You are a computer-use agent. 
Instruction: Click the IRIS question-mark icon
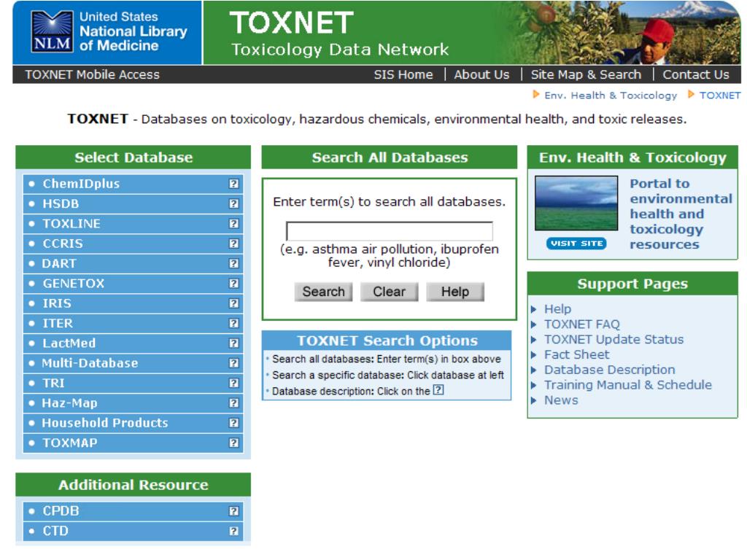point(233,303)
